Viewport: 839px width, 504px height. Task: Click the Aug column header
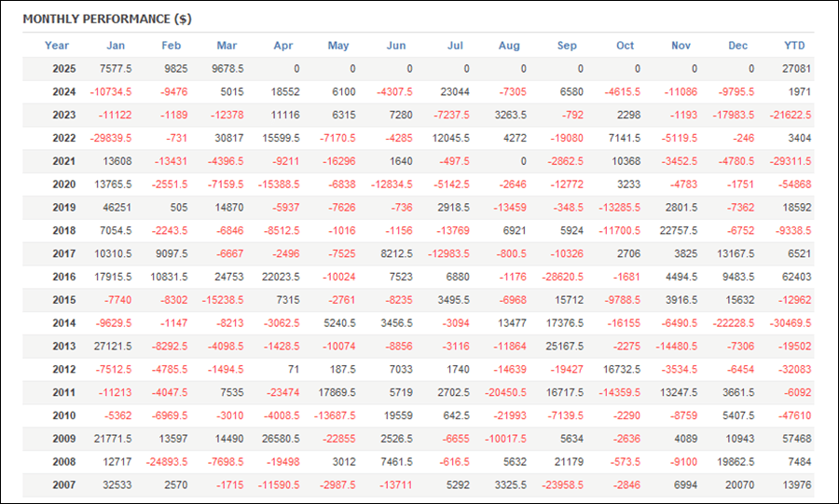[x=509, y=46]
